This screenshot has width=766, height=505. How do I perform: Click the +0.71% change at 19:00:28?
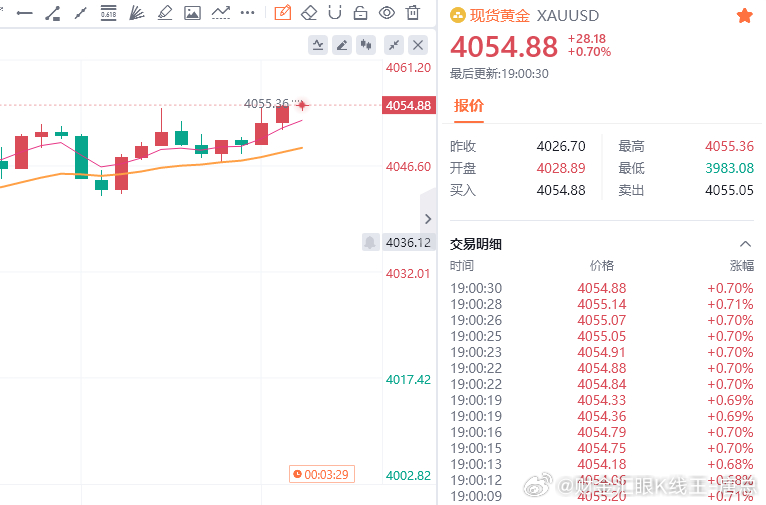(x=730, y=304)
